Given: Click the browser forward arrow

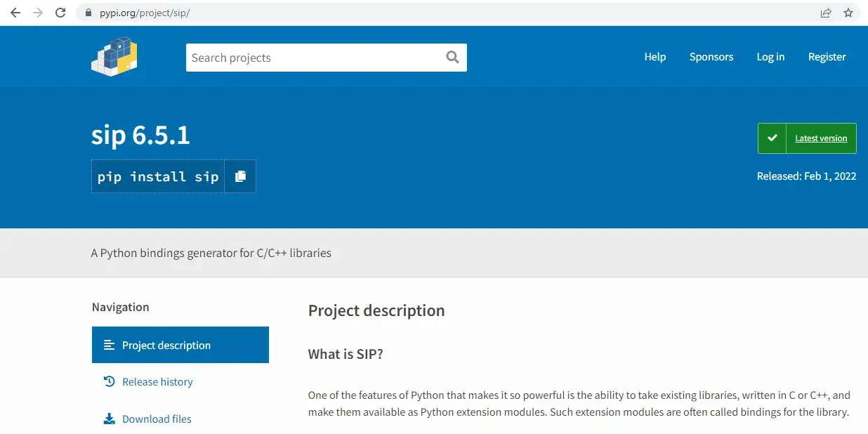Looking at the screenshot, I should tap(38, 13).
